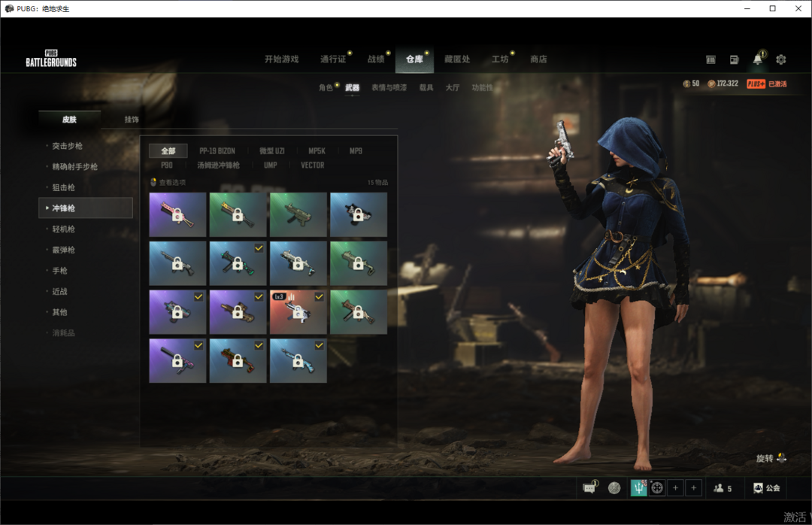
Task: Select the 精确射手步枪 category
Action: [74, 167]
